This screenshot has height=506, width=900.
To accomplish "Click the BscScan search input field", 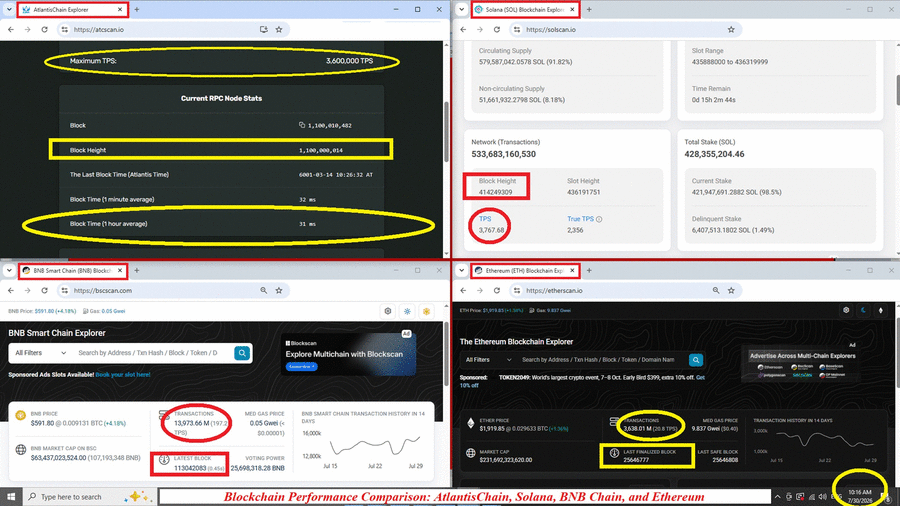I will click(x=152, y=353).
